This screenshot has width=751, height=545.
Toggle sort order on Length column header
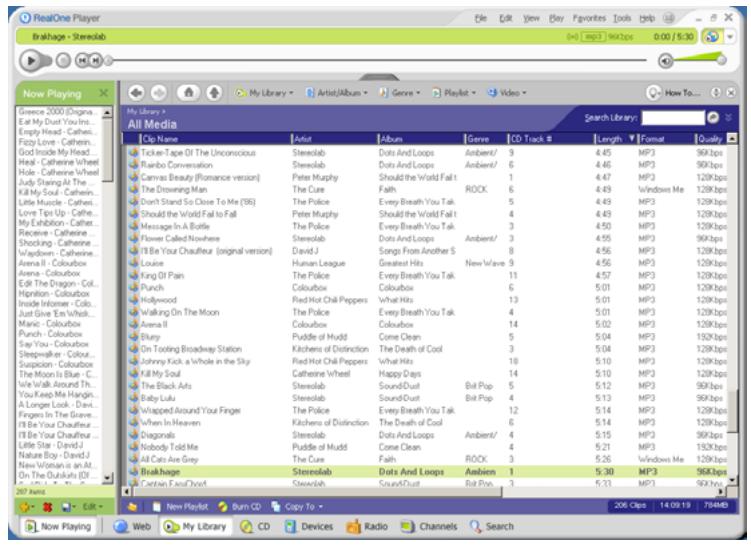[610, 138]
